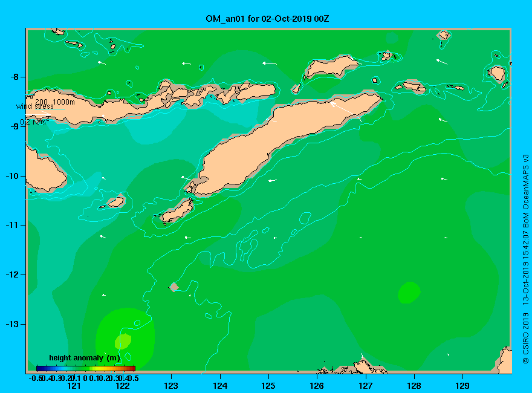Click latitude label -10
Image resolution: width=532 pixels, height=393 pixels.
pos(12,176)
